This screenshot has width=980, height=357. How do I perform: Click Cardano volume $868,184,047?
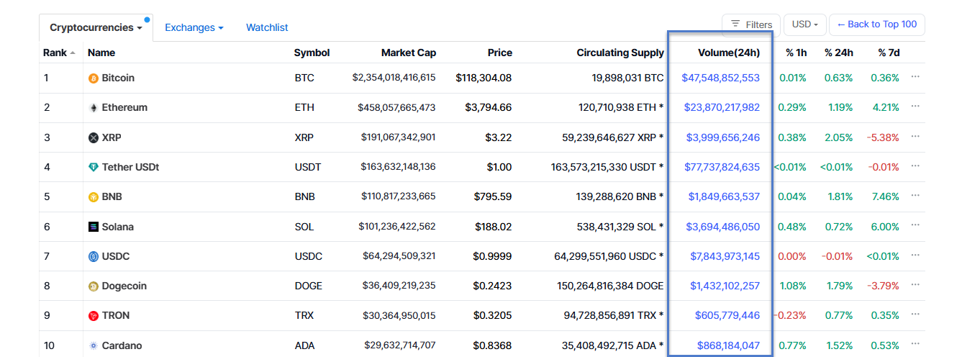(x=728, y=345)
